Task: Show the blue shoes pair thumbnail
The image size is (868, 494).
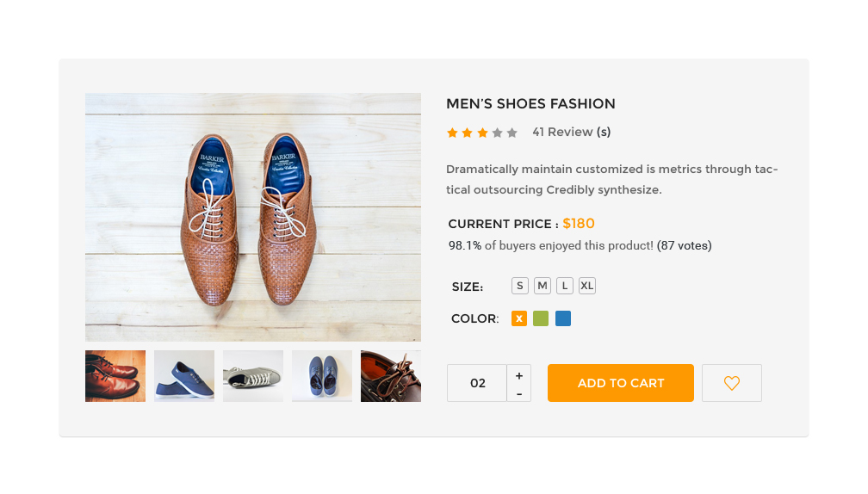Action: pyautogui.click(x=322, y=376)
